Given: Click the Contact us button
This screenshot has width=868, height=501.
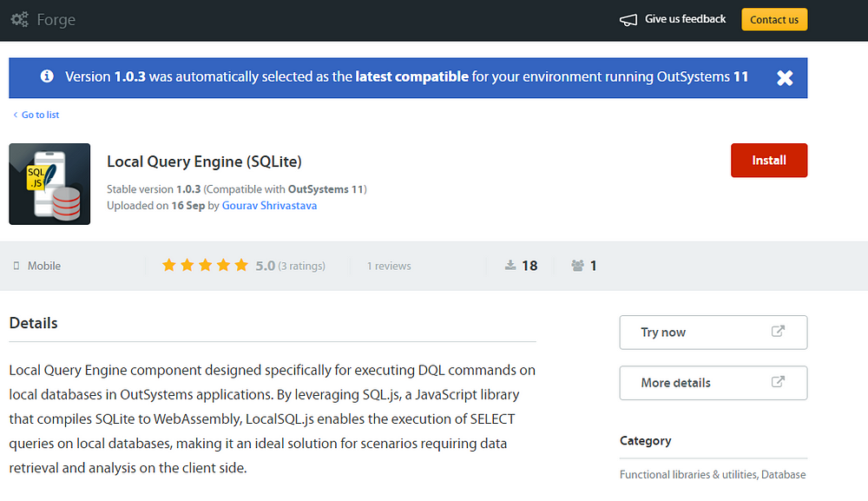Looking at the screenshot, I should tap(773, 18).
